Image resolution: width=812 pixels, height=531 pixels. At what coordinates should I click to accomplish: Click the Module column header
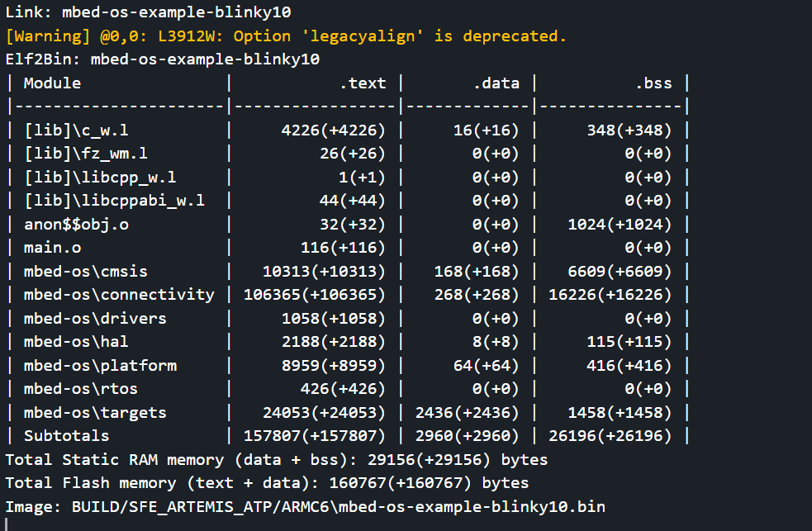click(52, 83)
